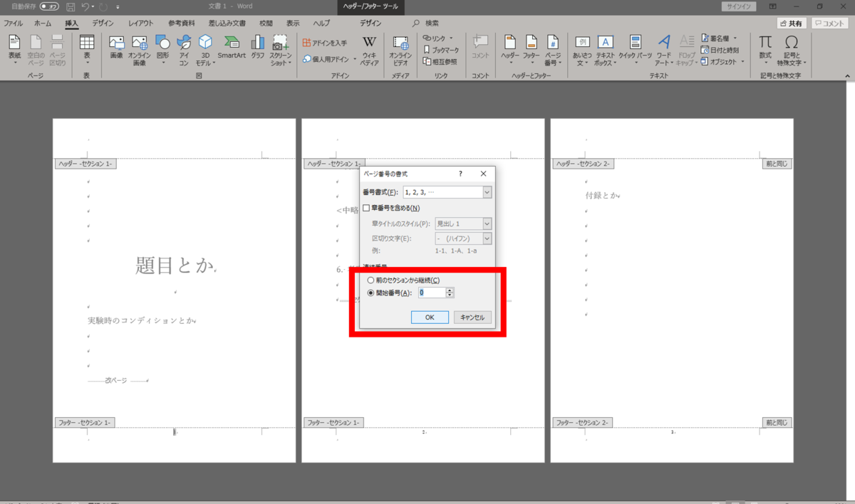Open the ワードアート WordArt gallery

pos(664,50)
